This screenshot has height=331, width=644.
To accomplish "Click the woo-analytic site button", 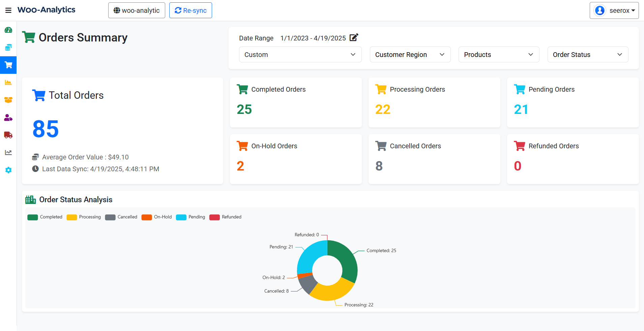I will click(137, 10).
